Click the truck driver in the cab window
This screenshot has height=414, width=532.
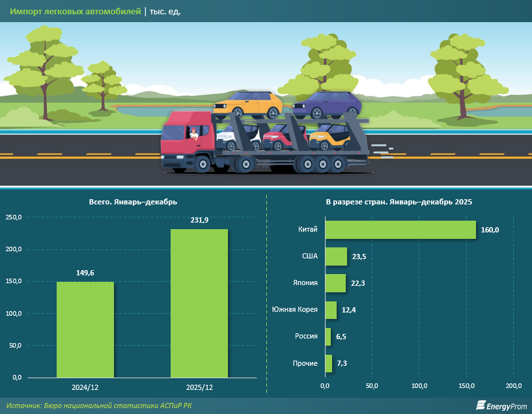pyautogui.click(x=193, y=135)
